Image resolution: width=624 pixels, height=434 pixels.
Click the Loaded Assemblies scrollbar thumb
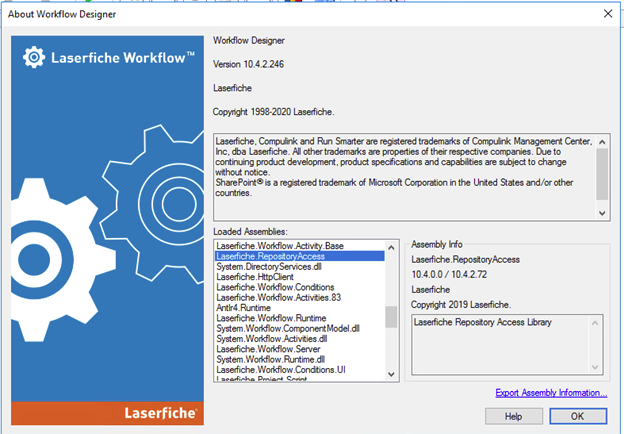point(391,317)
